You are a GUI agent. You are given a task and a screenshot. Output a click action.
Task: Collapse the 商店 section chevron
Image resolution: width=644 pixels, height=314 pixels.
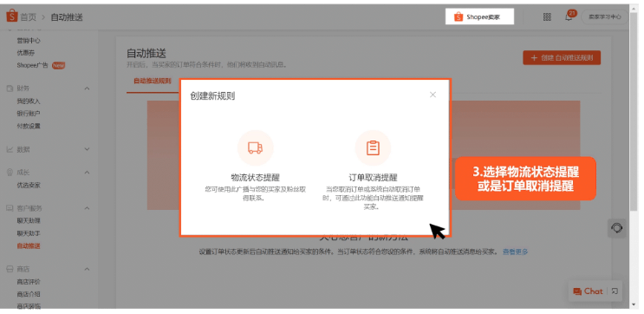[x=87, y=269]
